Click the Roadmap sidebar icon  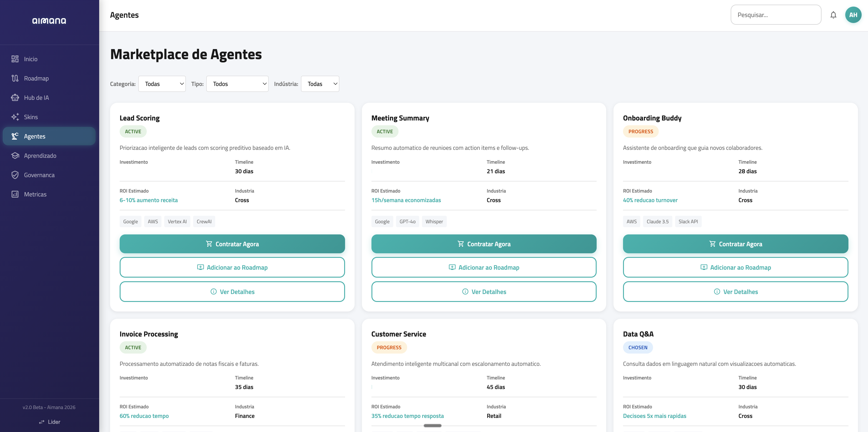(15, 78)
